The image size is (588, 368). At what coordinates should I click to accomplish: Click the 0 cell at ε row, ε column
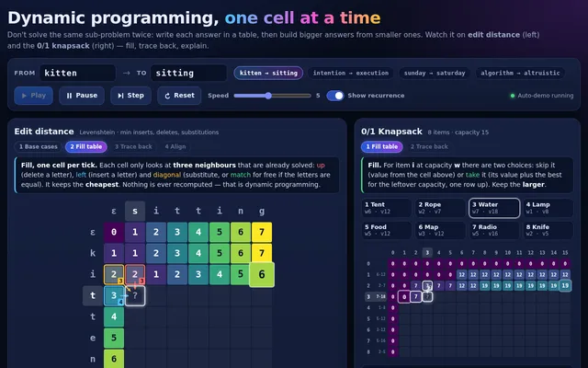click(114, 232)
